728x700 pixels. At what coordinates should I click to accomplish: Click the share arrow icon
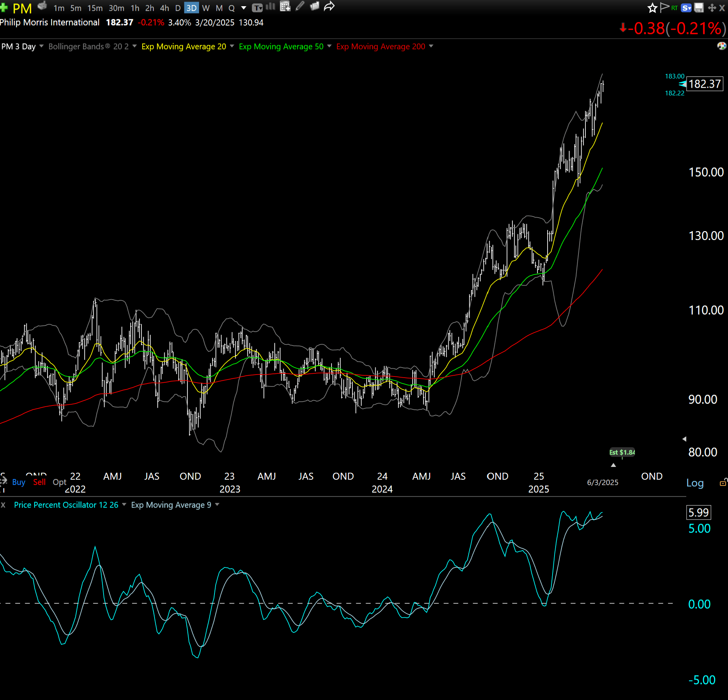click(329, 7)
